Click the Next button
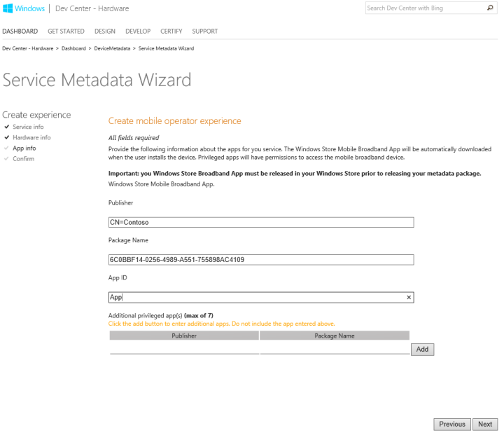Screen dimensions: 504x435 point(485,424)
